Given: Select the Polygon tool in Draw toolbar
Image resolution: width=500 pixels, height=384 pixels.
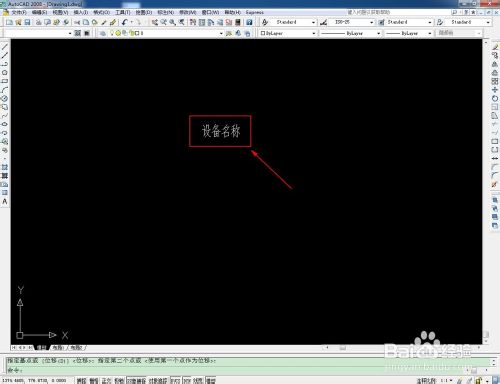Looking at the screenshot, I should click(x=5, y=73).
